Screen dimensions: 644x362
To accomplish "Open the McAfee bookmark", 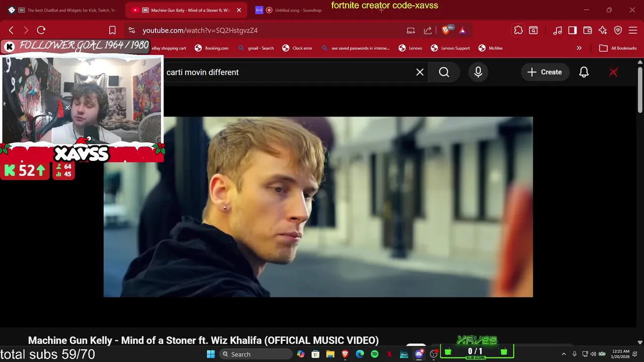I will coord(491,48).
